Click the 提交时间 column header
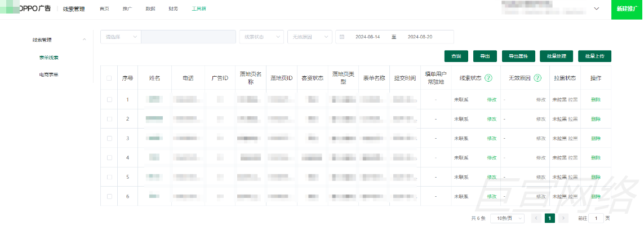Screen dimensions: 644x225 coord(405,78)
